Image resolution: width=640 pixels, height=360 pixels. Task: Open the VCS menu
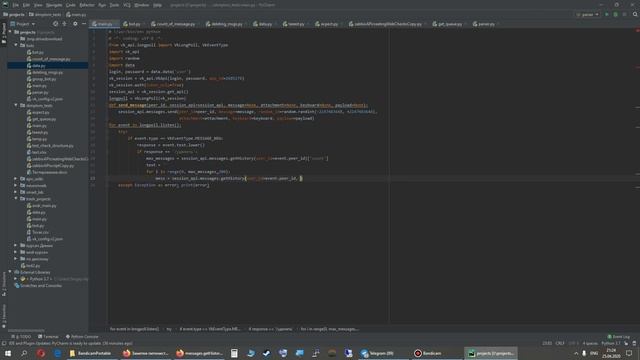coord(127,5)
